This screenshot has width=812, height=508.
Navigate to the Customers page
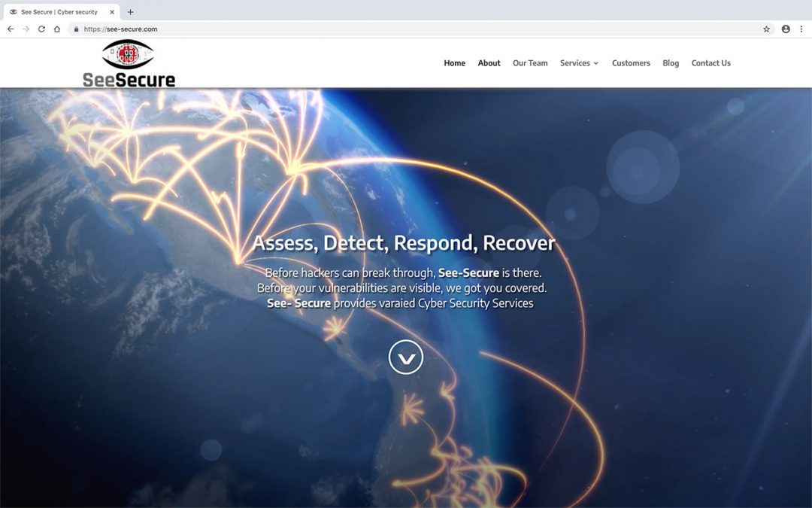[x=631, y=63]
